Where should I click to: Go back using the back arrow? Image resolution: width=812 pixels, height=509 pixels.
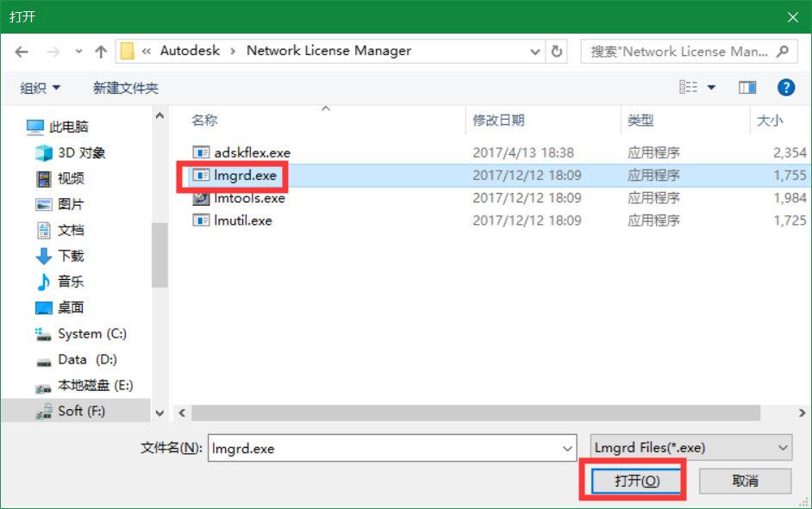(x=22, y=52)
